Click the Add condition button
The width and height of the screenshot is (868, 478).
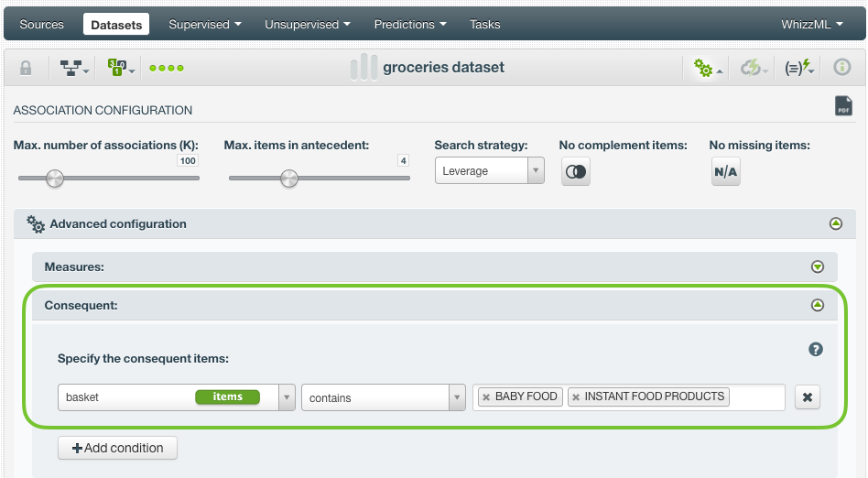coord(117,448)
